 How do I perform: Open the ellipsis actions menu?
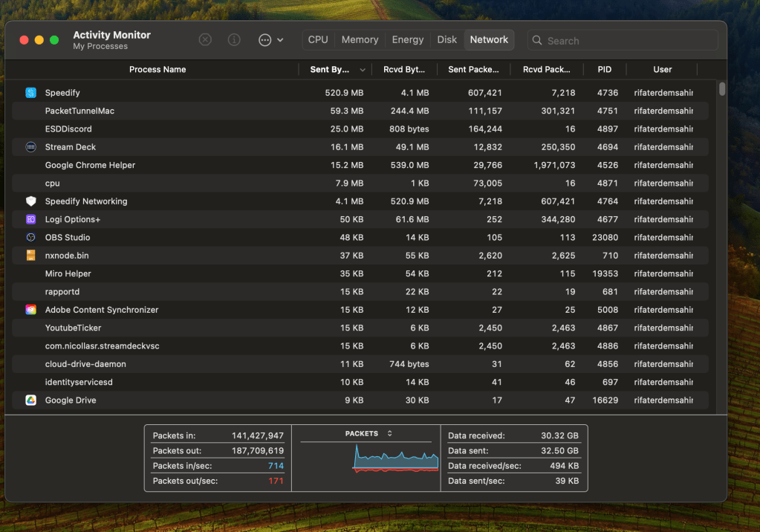click(x=270, y=40)
